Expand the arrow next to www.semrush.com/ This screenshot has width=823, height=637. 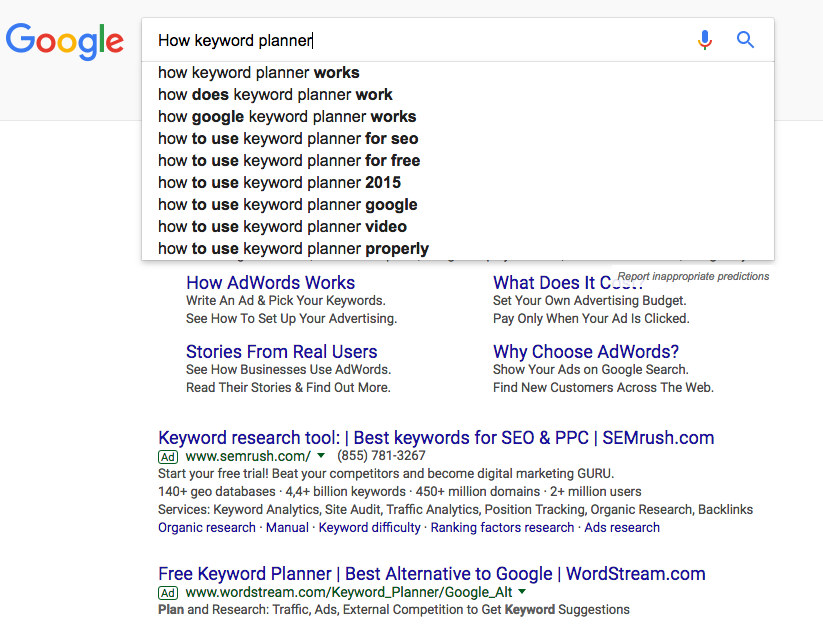(x=321, y=455)
